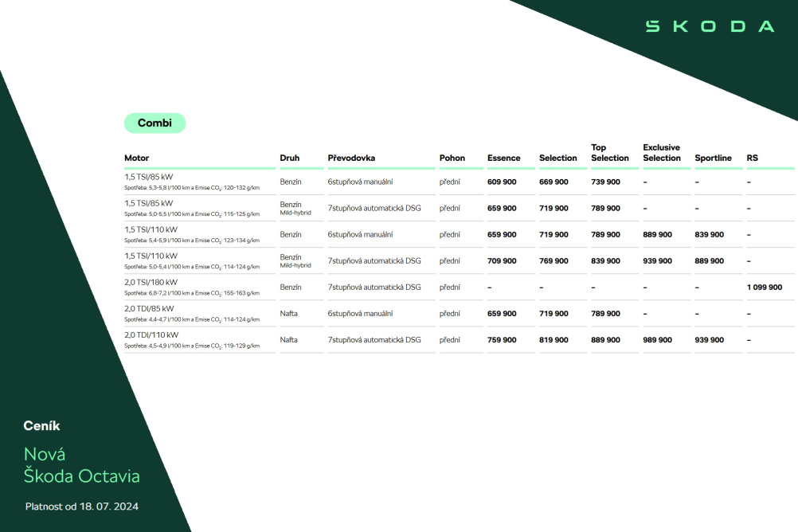Click the 2,0 TSI/180 kW motor name
Image resolution: width=798 pixels, height=532 pixels.
(151, 282)
